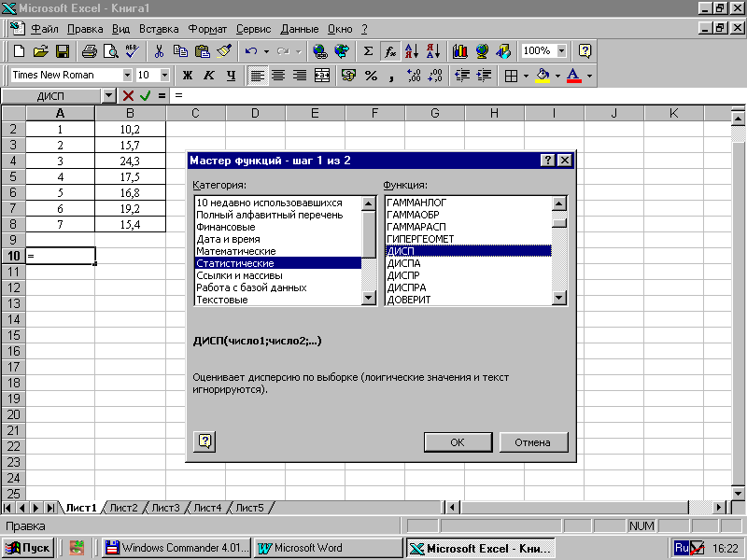Print the sheet using the printer icon
Image resolution: width=747 pixels, height=560 pixels.
click(x=89, y=51)
